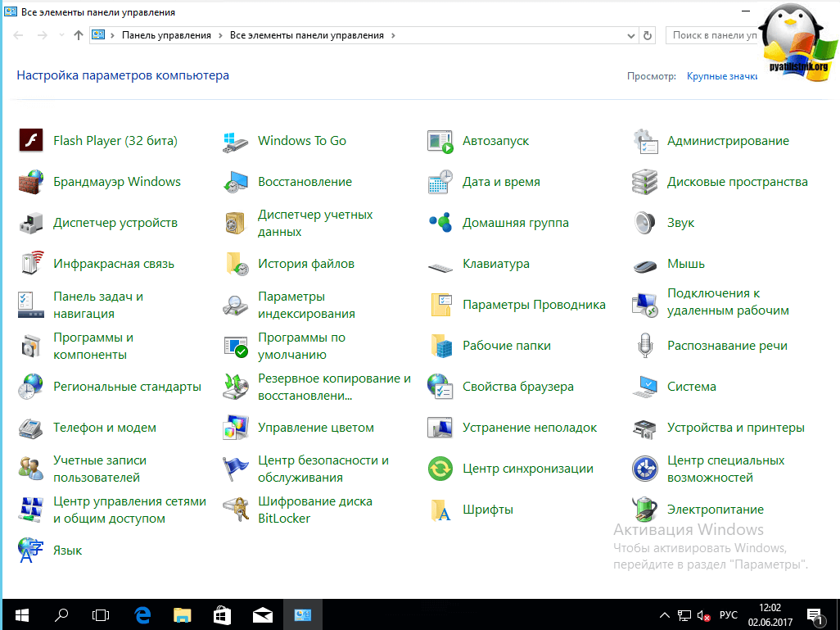840x630 pixels.
Task: Expand chevron after Панель управления breadcrumb
Action: 220,35
